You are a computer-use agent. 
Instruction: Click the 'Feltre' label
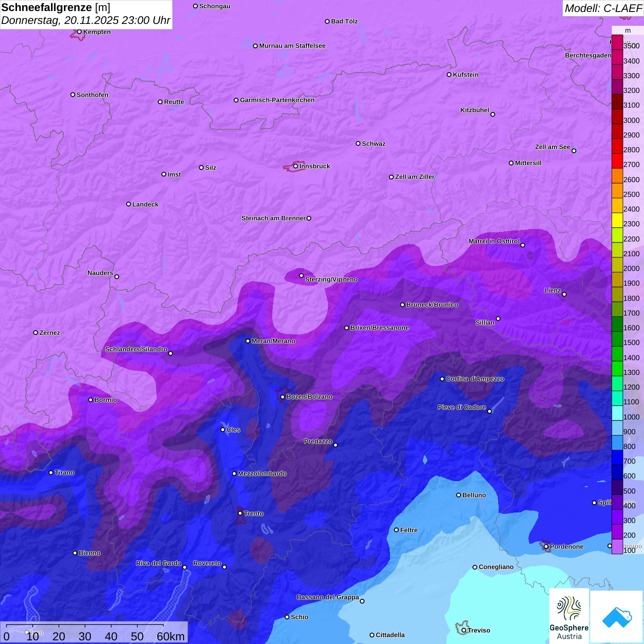[408, 530]
